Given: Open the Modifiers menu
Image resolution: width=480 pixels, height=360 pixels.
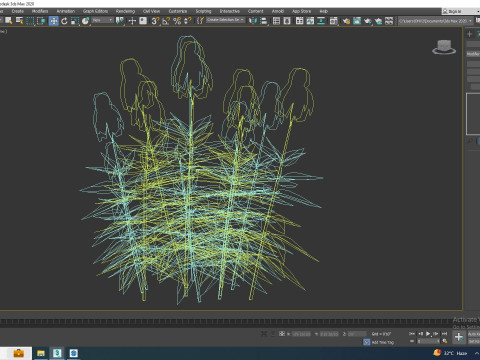Looking at the screenshot, I should [40, 11].
